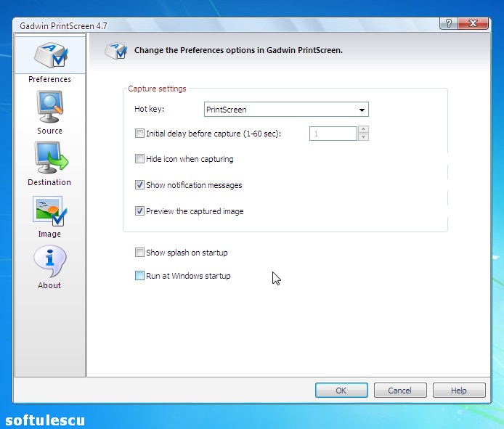Open the Image section icon

pyautogui.click(x=49, y=211)
